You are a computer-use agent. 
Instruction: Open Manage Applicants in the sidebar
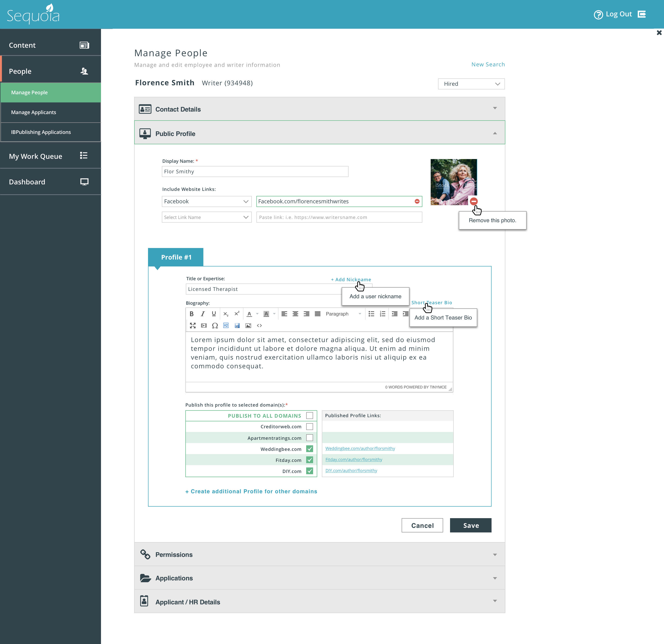point(33,112)
